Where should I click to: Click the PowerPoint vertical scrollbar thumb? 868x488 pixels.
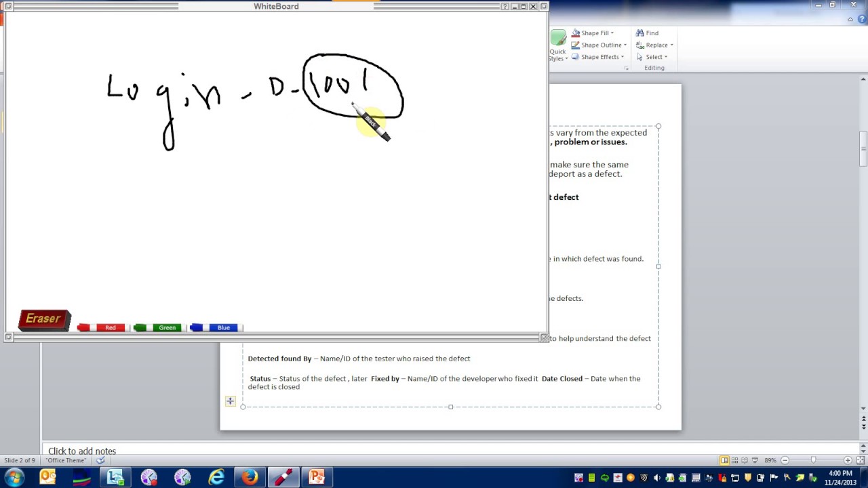(863, 149)
